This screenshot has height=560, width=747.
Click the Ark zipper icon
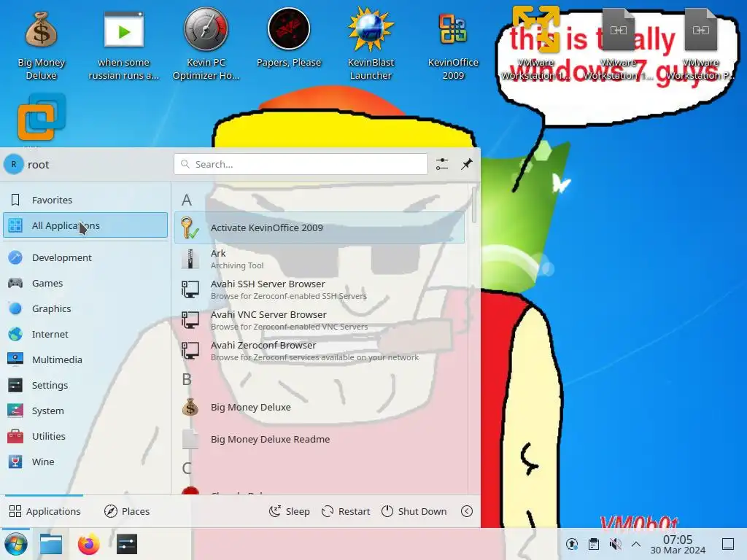coord(190,259)
